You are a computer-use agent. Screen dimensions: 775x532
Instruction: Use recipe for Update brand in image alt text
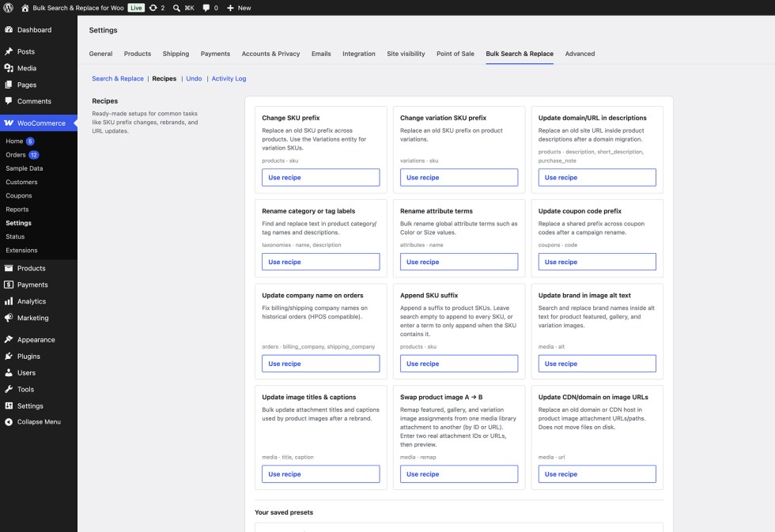click(x=597, y=364)
